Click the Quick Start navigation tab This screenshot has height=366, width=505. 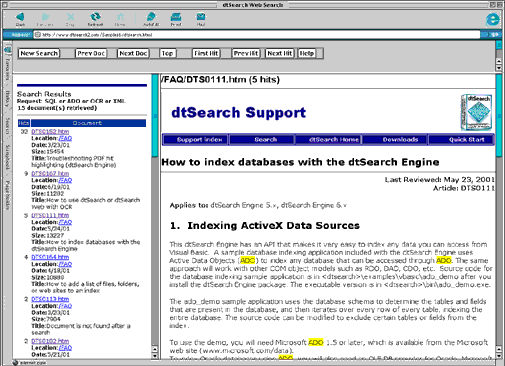point(460,139)
